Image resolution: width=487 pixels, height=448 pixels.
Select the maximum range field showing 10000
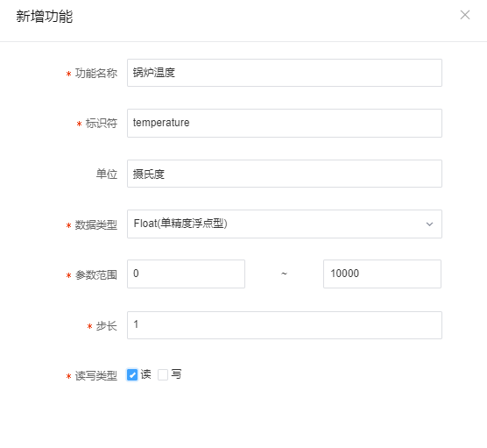point(382,274)
